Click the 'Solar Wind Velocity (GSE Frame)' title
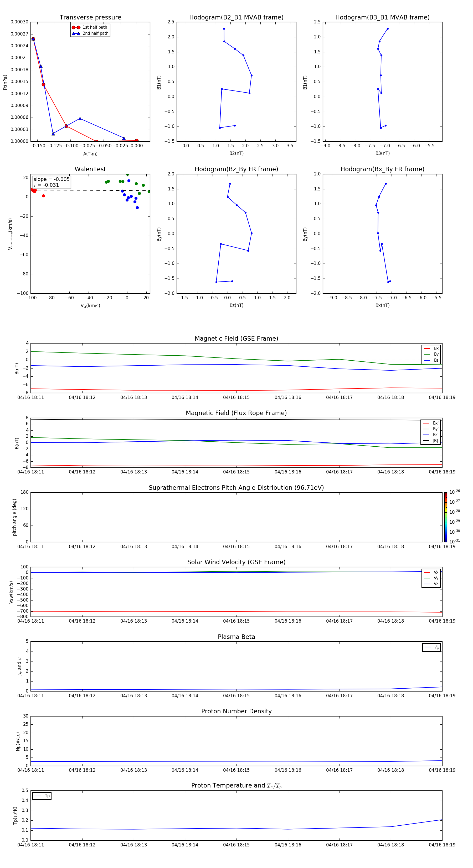This screenshot has height=868, width=473. (236, 562)
